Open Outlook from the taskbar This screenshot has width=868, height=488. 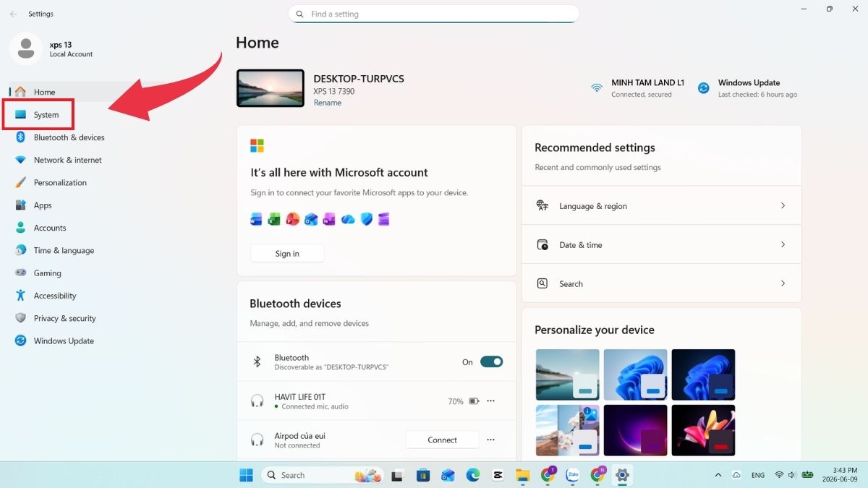coord(448,475)
